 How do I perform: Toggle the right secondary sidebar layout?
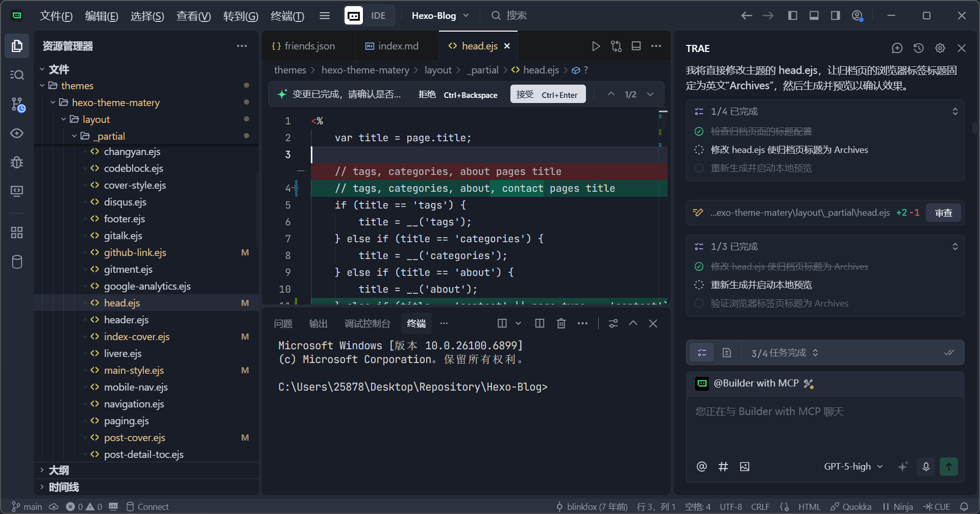(836, 16)
